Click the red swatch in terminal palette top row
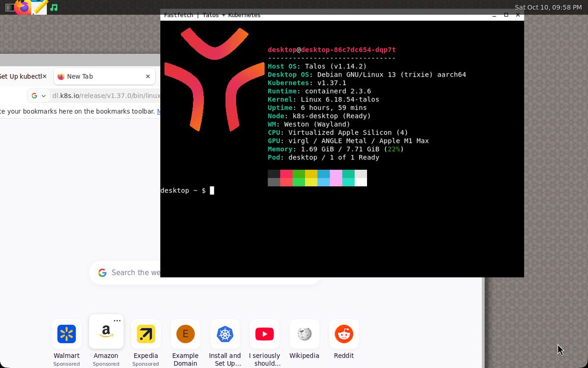Viewport: 588px width, 368px height. [x=286, y=174]
